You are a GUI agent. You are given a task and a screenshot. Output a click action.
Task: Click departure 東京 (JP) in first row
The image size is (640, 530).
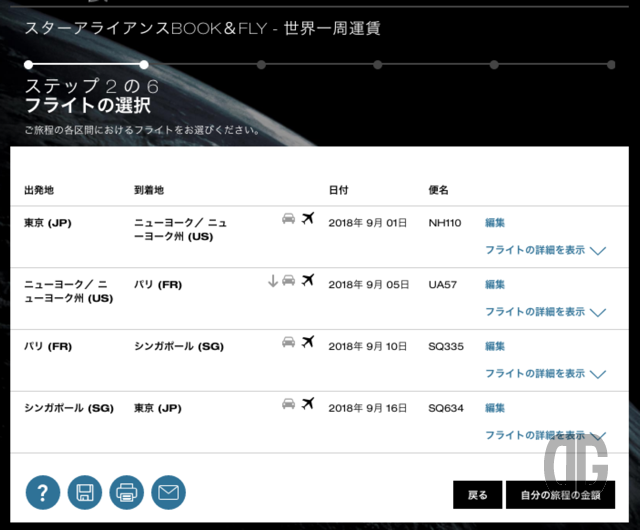(48, 223)
